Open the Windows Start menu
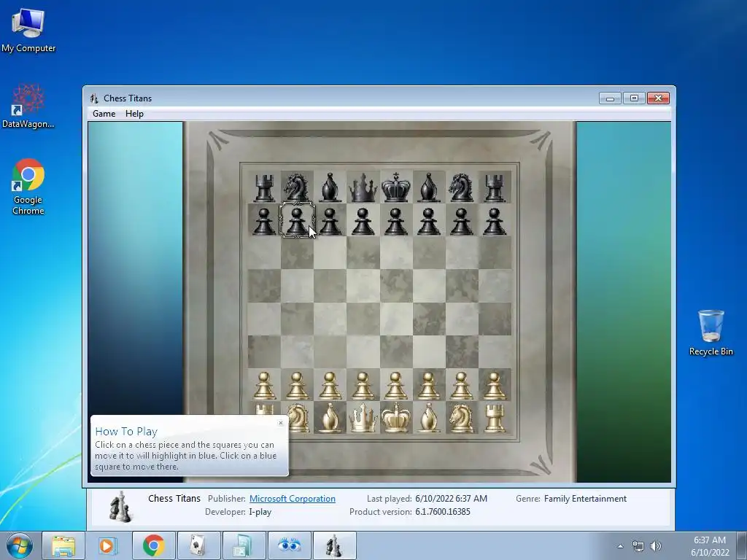The height and width of the screenshot is (560, 747). tap(20, 545)
